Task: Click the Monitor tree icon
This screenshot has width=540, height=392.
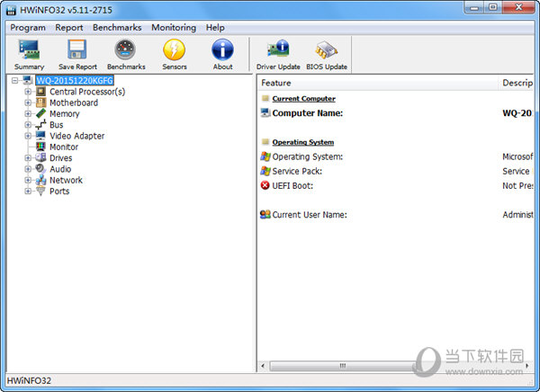Action: point(40,147)
